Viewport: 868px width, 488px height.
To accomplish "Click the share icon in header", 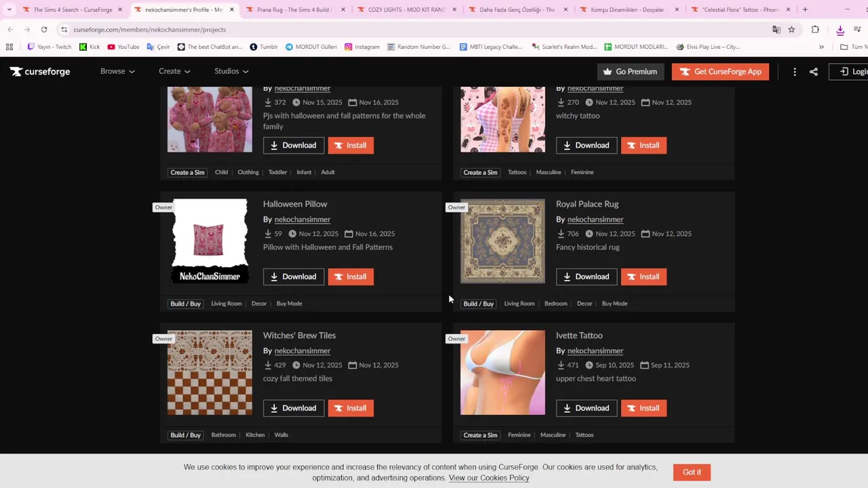I will point(814,72).
